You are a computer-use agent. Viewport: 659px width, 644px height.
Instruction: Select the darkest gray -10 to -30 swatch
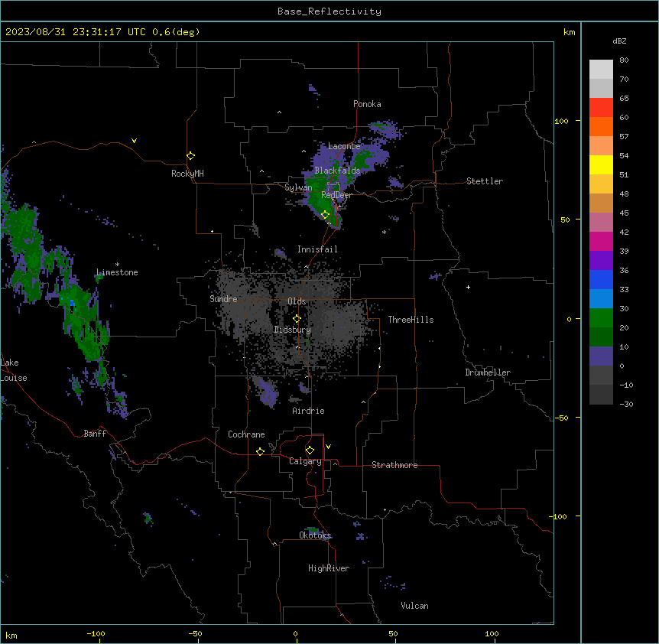coord(601,395)
